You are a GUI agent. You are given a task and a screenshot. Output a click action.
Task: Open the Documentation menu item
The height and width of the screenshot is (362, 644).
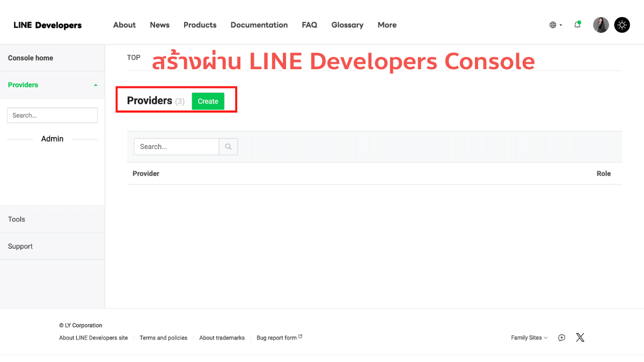click(259, 25)
